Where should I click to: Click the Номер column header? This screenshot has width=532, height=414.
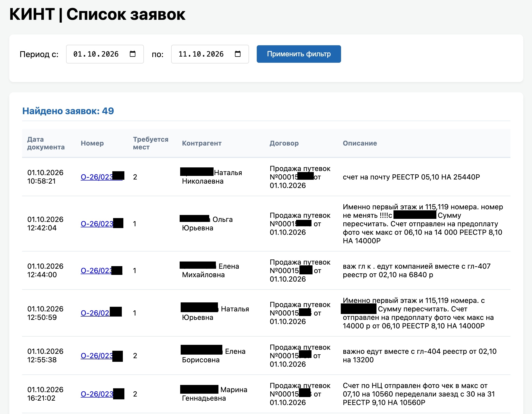92,143
